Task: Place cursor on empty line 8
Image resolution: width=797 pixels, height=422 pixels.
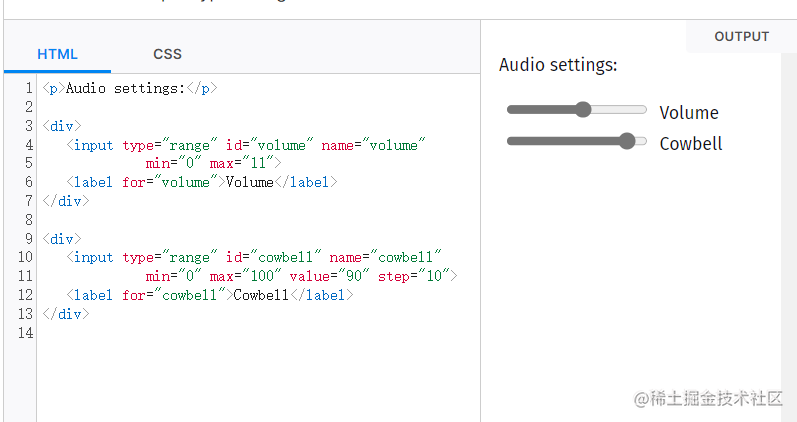Action: click(200, 220)
